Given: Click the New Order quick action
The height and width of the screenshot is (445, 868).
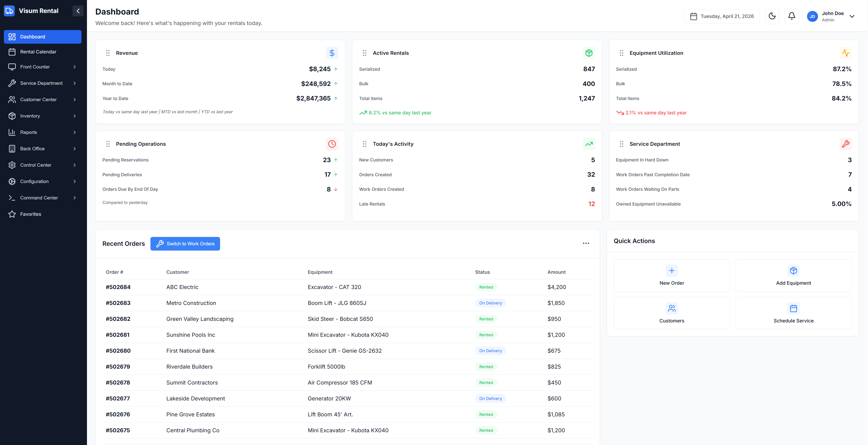Looking at the screenshot, I should click(672, 275).
